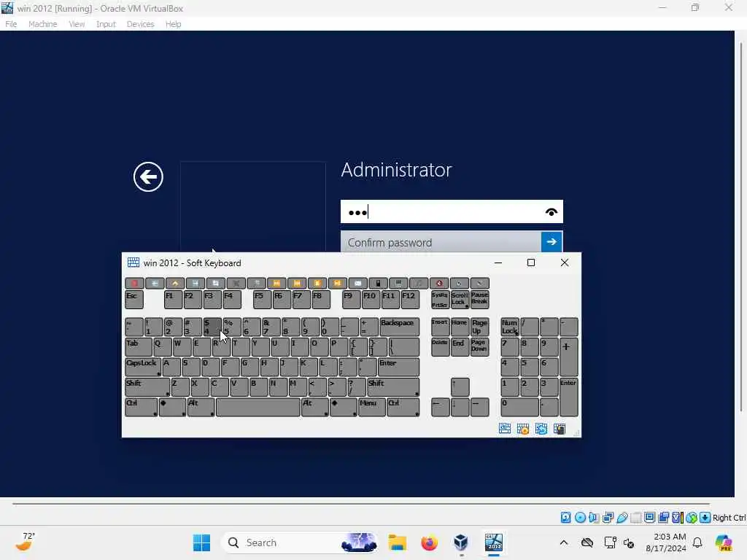747x560 pixels.
Task: Click the main Enter key beside the quote key
Action: coord(398,367)
